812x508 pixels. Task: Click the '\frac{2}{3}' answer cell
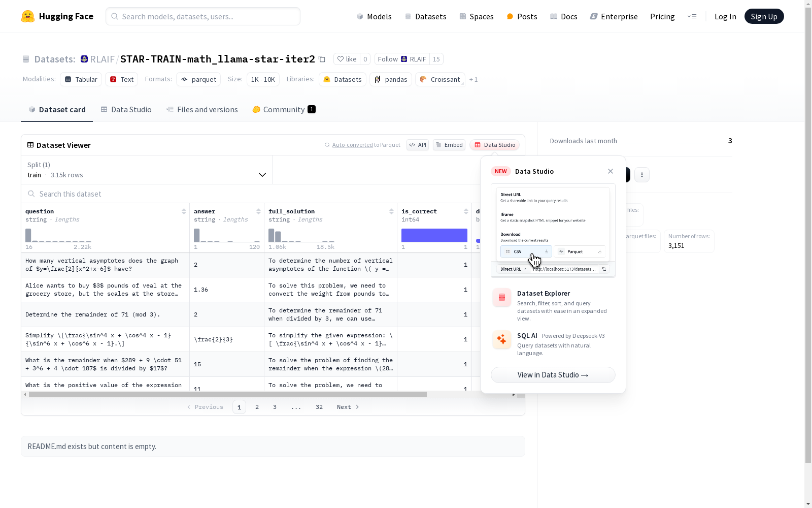pyautogui.click(x=227, y=339)
